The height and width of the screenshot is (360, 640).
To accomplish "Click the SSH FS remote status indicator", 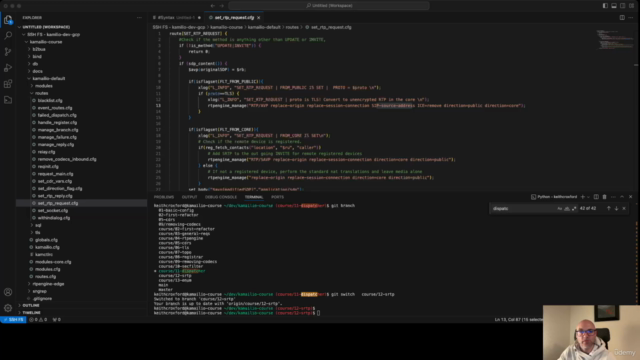I will click(13, 320).
